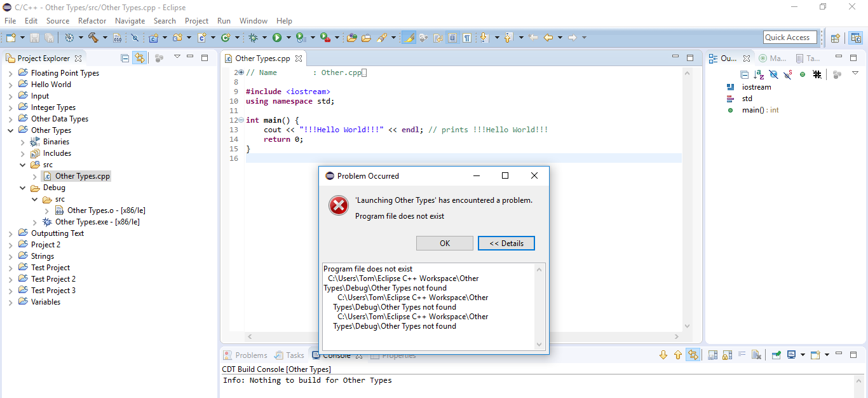This screenshot has width=868, height=398.
Task: Click the Open Type folder icon
Action: point(351,38)
